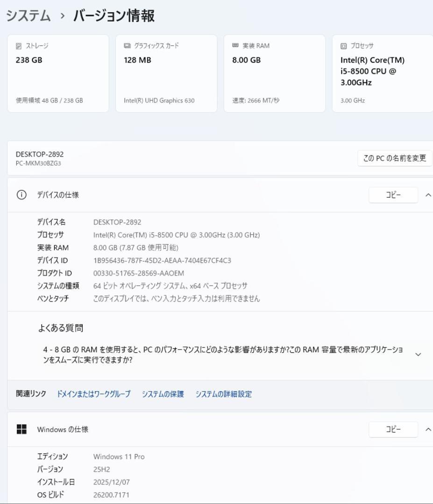Select the OS ビルド value 26200.7171
433x504 pixels.
[x=111, y=495]
